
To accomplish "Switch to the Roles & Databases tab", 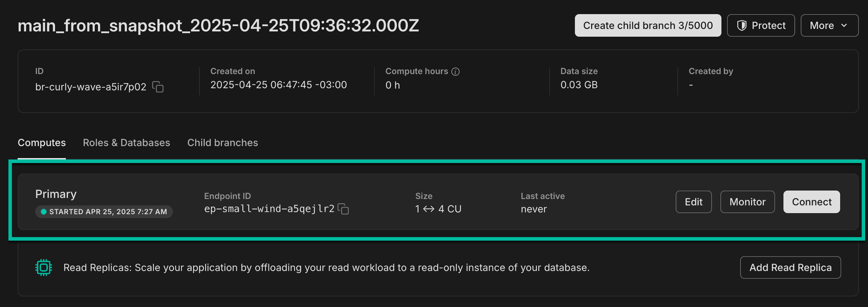I will tap(126, 143).
